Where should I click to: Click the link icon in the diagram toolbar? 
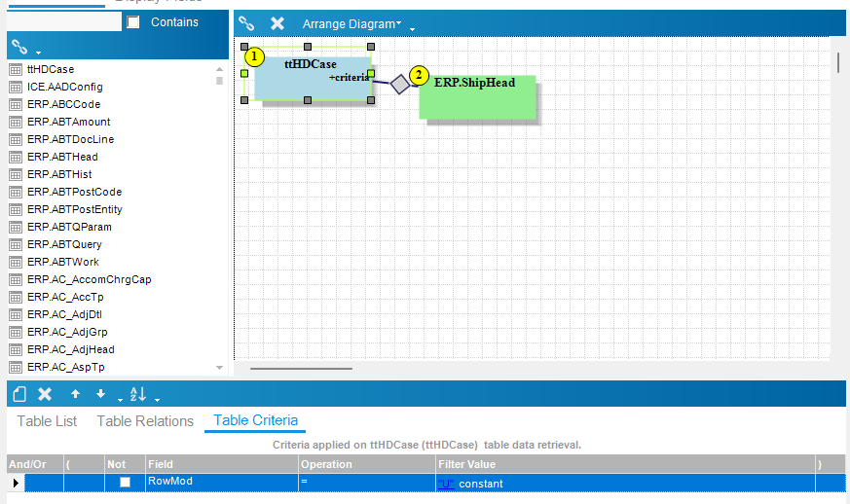click(246, 23)
